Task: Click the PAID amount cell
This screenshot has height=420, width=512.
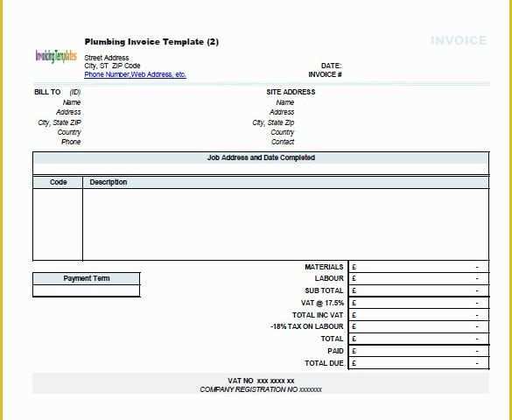Action: pos(418,351)
